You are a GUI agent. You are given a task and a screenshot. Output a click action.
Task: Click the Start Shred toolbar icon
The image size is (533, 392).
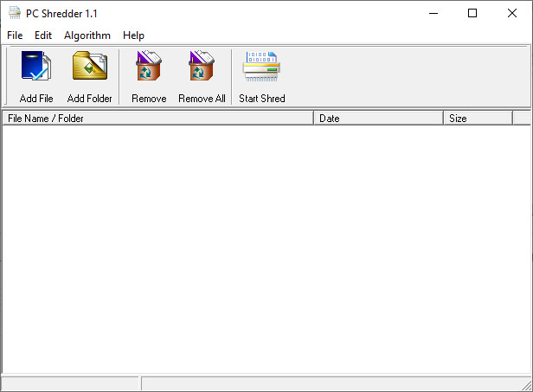point(261,66)
